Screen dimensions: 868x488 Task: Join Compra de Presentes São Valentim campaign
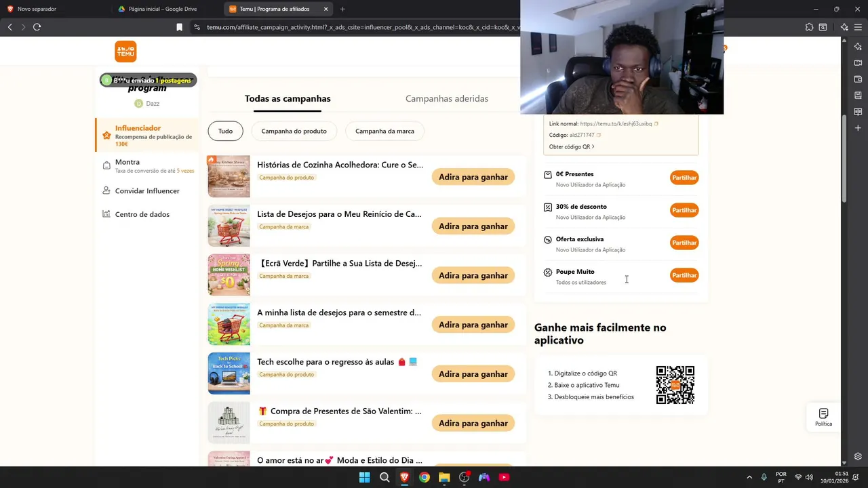click(473, 423)
